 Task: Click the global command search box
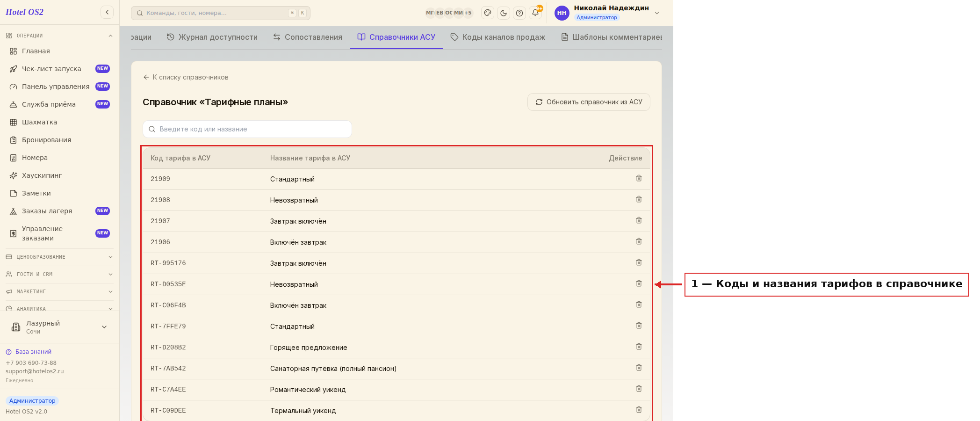click(221, 13)
